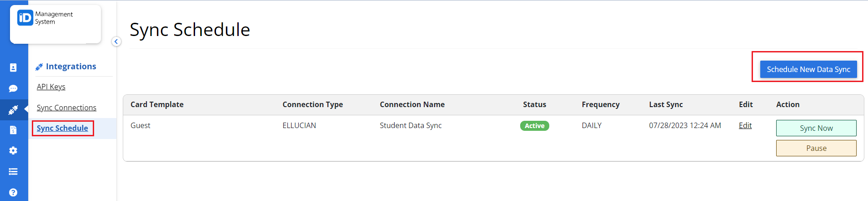Open the API Keys page

point(51,87)
